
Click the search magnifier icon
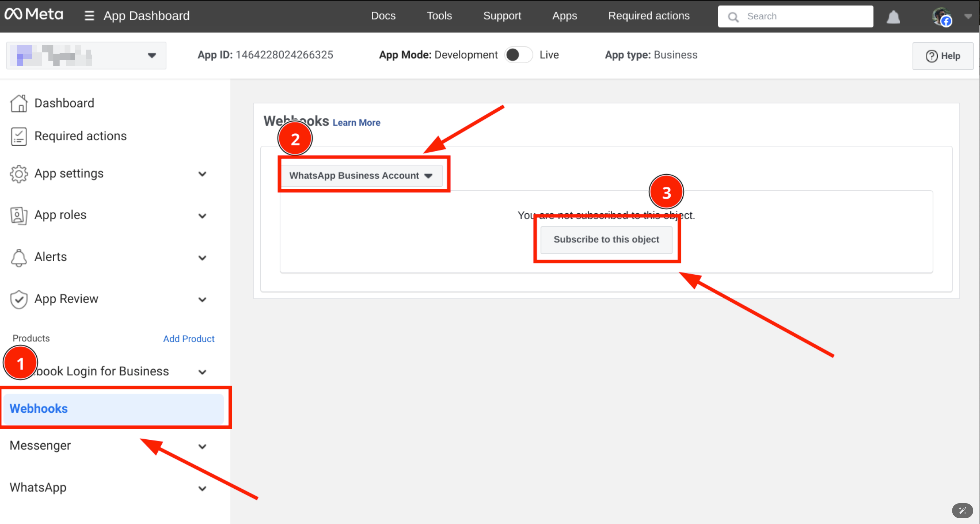[733, 17]
